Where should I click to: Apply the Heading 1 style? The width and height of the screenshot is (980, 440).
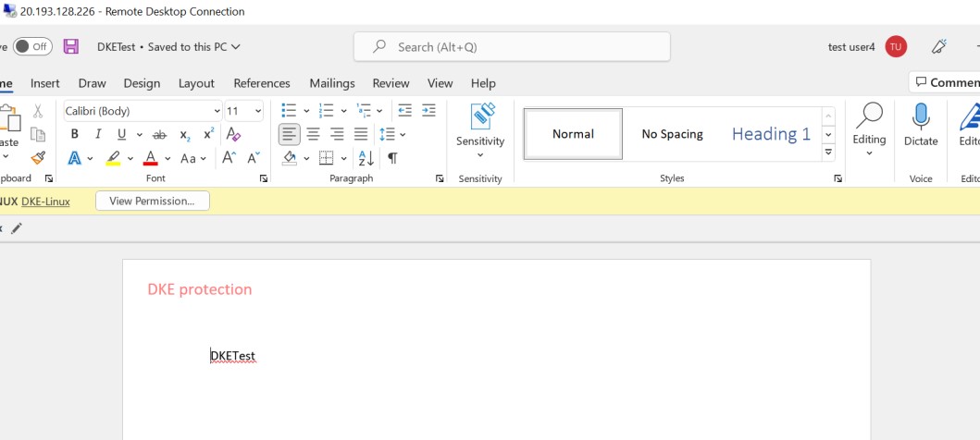[x=771, y=133]
